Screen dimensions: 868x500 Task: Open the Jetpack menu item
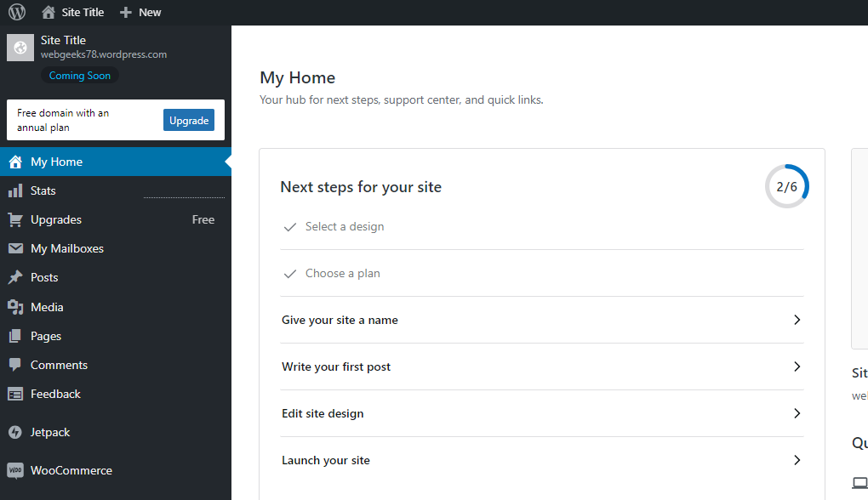coord(116,433)
